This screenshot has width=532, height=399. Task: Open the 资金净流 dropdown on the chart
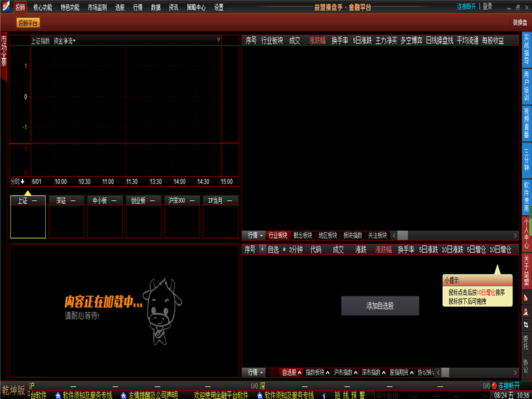coord(65,41)
